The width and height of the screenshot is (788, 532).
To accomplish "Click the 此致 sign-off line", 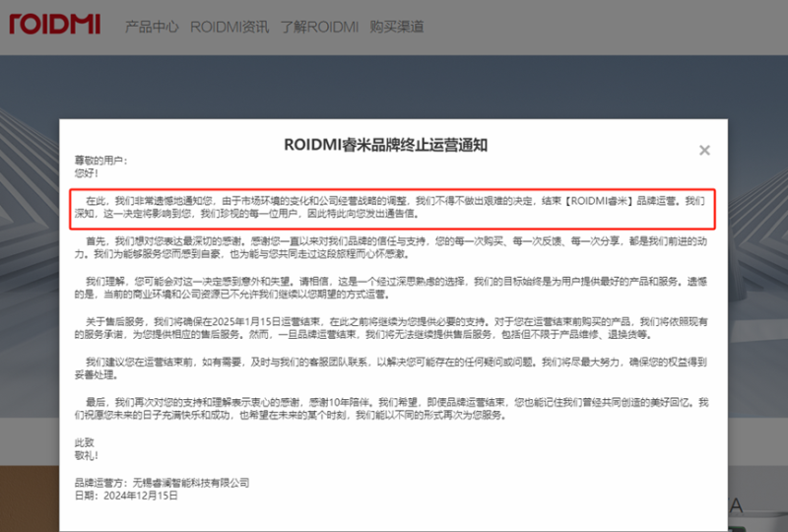I will [x=85, y=442].
